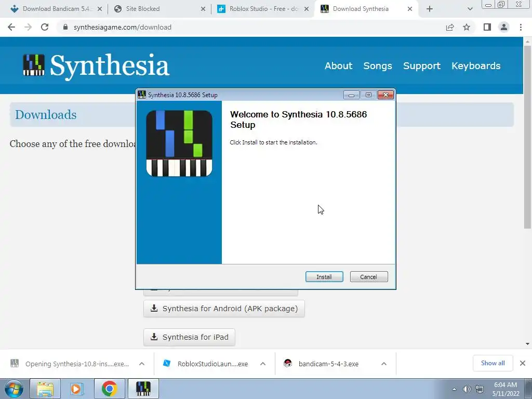The height and width of the screenshot is (399, 532).
Task: Download Synthesia for iPad
Action: [189, 337]
